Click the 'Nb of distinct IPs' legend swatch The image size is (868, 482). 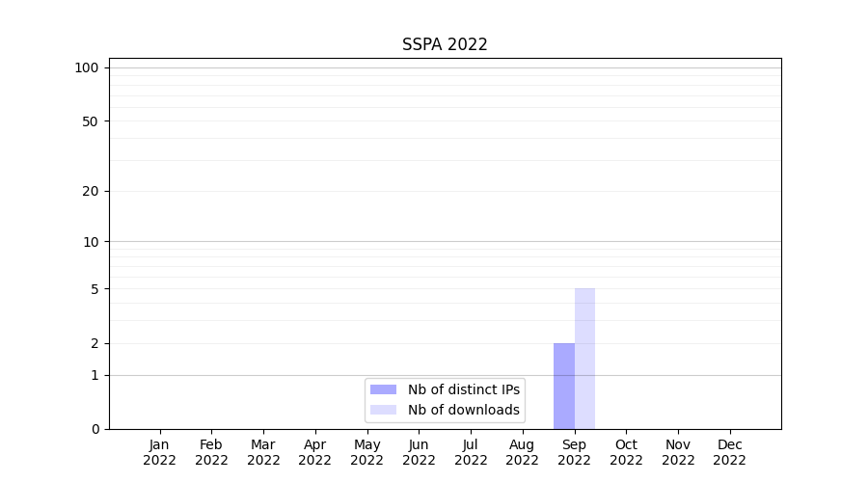(383, 389)
